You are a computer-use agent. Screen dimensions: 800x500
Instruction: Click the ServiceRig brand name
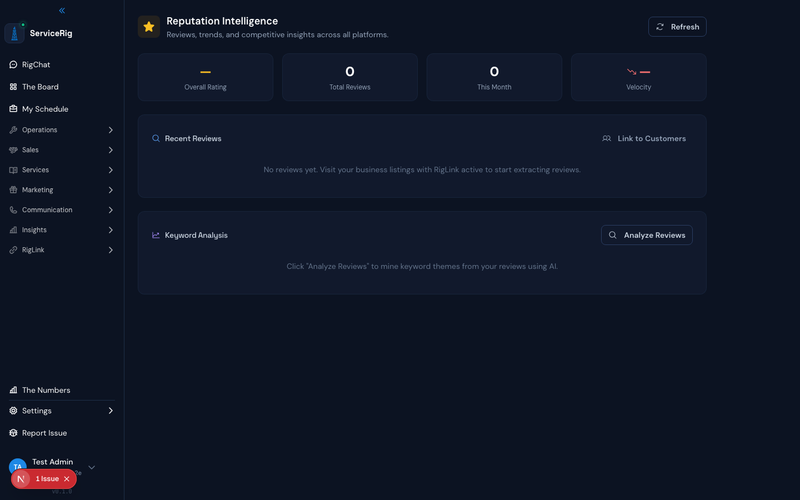[51, 33]
